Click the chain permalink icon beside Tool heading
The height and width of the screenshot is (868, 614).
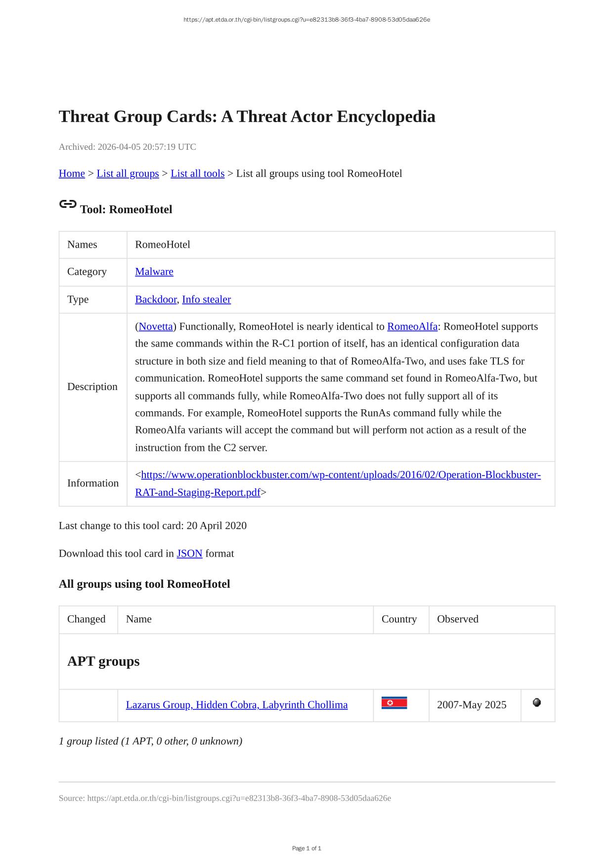point(68,204)
